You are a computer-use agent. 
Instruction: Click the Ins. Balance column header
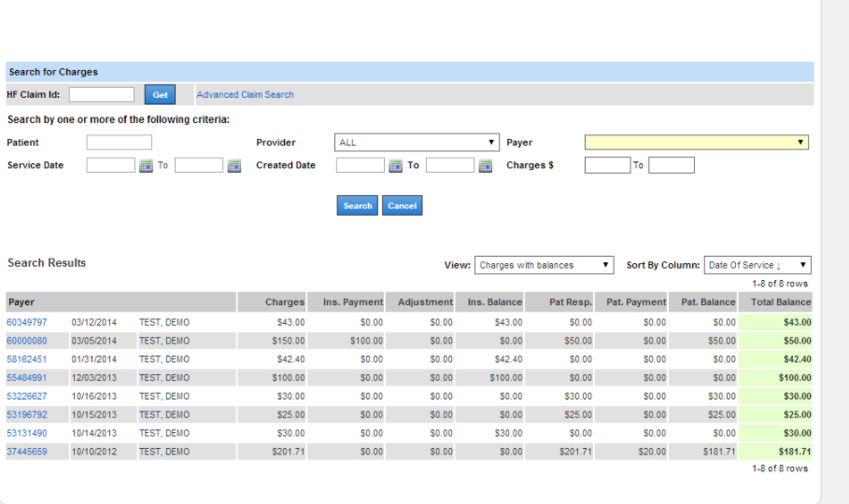(x=489, y=302)
